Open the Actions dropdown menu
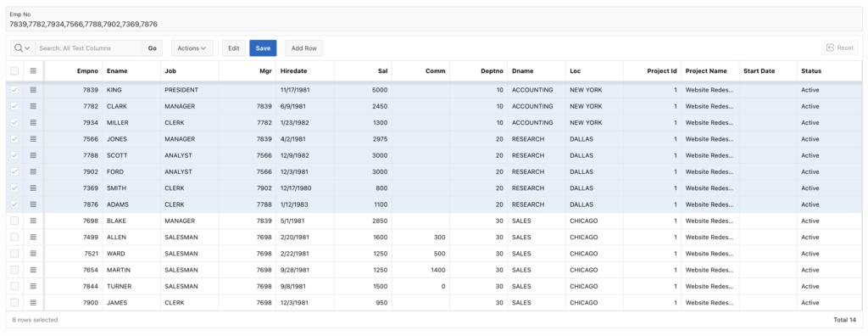Image resolution: width=868 pixels, height=336 pixels. click(x=192, y=48)
